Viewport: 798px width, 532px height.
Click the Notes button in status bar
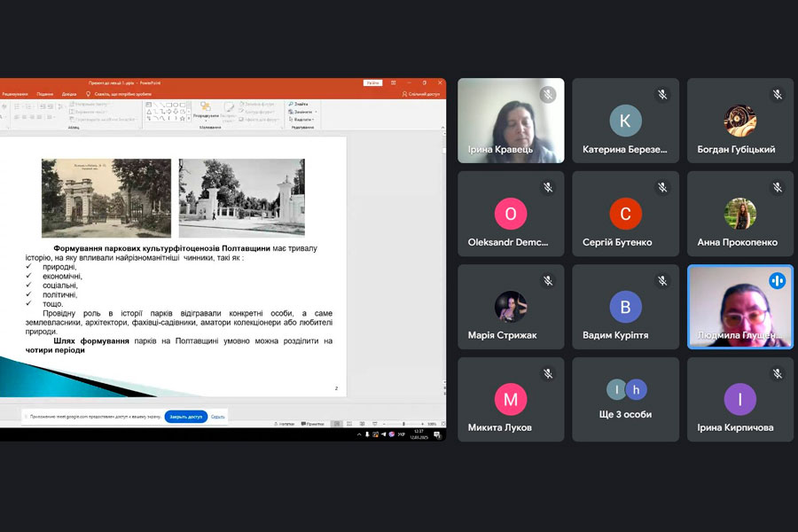(286, 424)
